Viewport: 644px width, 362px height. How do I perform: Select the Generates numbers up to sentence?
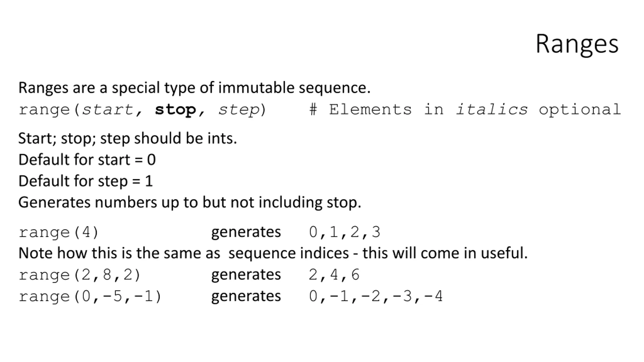coord(190,203)
